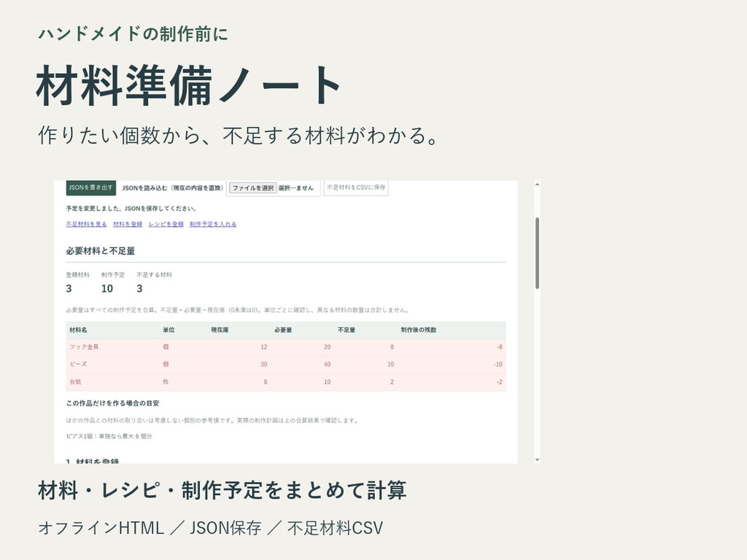Click the 制作予定 count value 10

point(107,289)
